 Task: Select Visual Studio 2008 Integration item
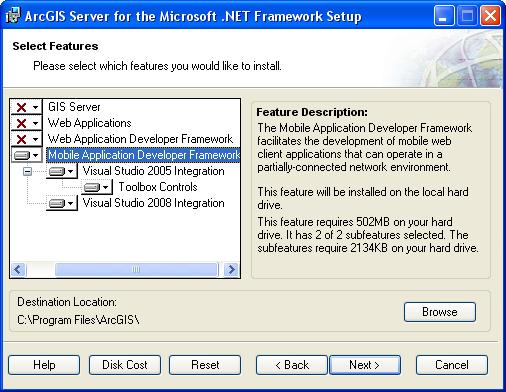[x=153, y=203]
